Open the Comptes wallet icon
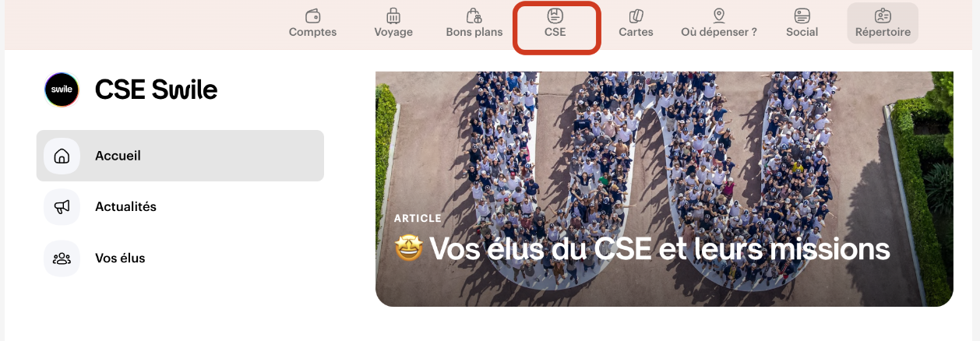This screenshot has height=341, width=980. coord(313,16)
